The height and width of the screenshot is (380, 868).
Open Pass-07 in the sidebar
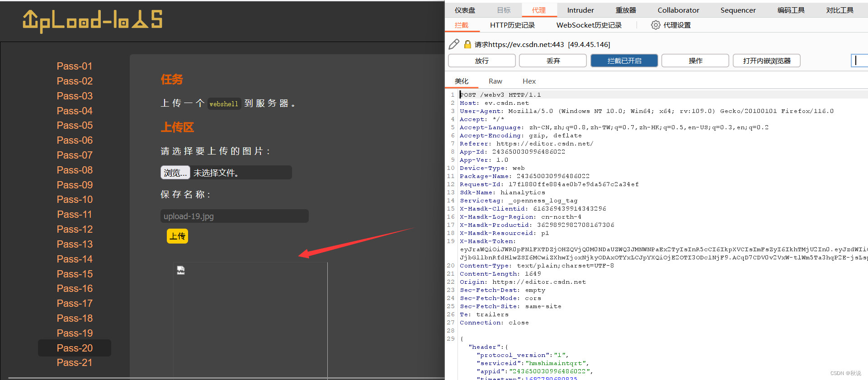[75, 155]
